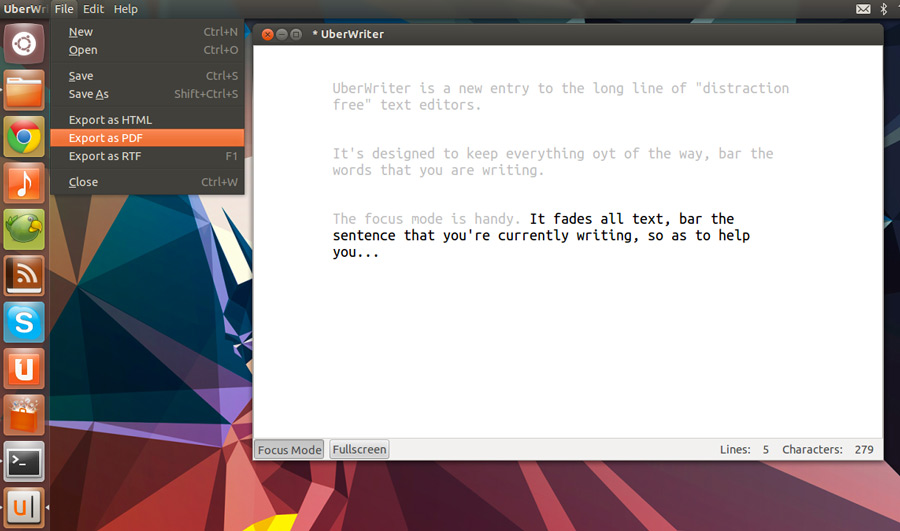Viewport: 900px width, 531px height.
Task: Open the Edit menu
Action: click(x=93, y=9)
